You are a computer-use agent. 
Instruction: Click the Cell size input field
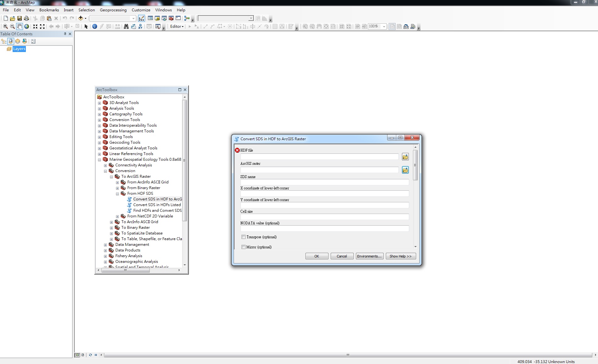(325, 217)
